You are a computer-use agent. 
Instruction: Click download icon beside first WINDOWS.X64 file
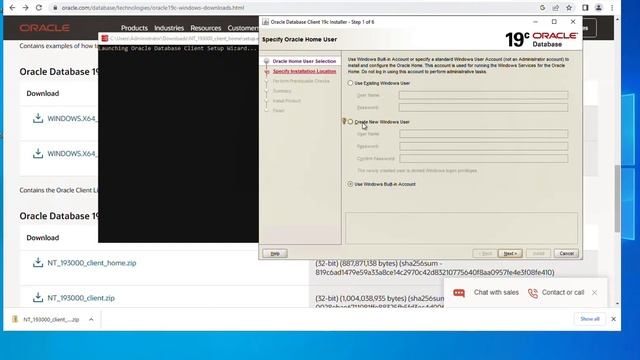point(38,118)
